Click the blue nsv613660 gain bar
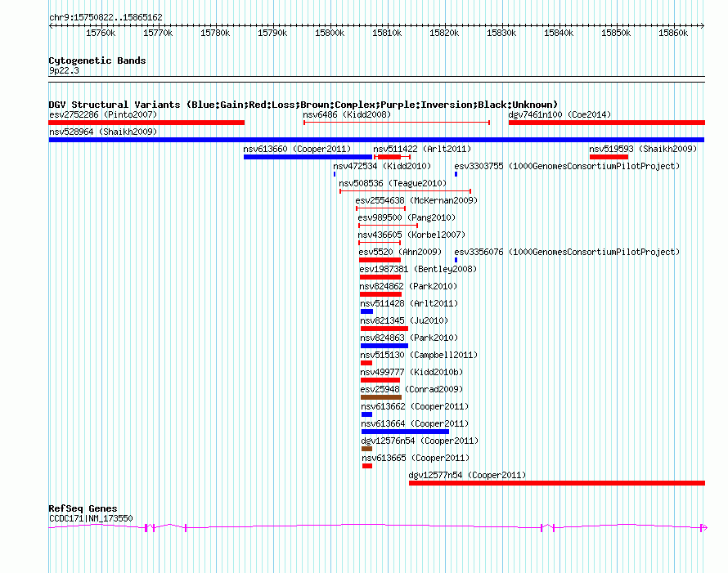728x573 pixels. [x=308, y=157]
